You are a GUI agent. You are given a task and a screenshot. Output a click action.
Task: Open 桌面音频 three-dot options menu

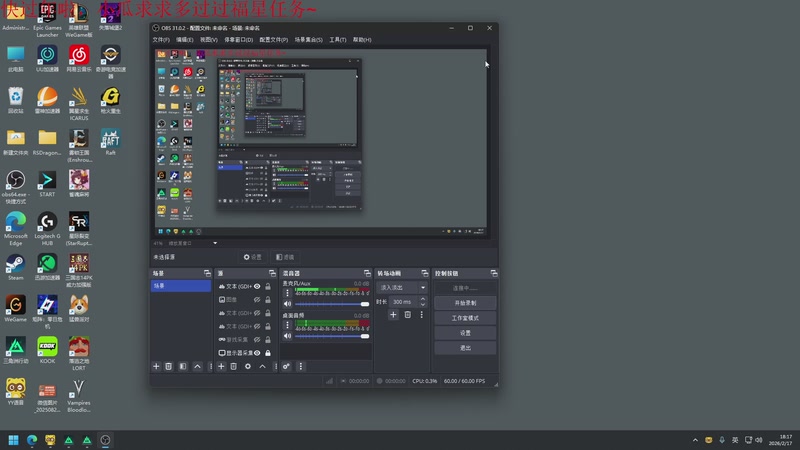pyautogui.click(x=287, y=325)
